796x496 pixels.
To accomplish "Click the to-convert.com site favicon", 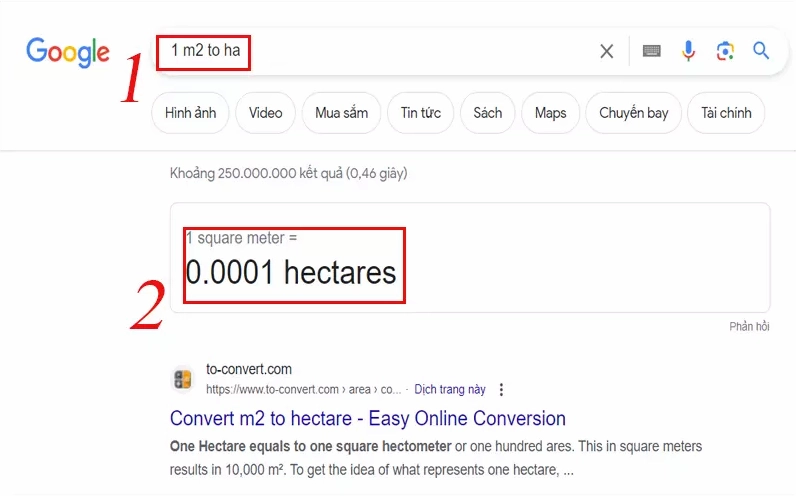I will 183,379.
